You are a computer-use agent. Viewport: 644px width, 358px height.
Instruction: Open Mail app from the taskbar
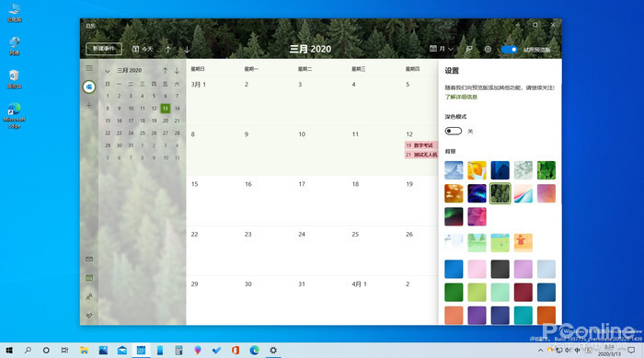point(122,351)
